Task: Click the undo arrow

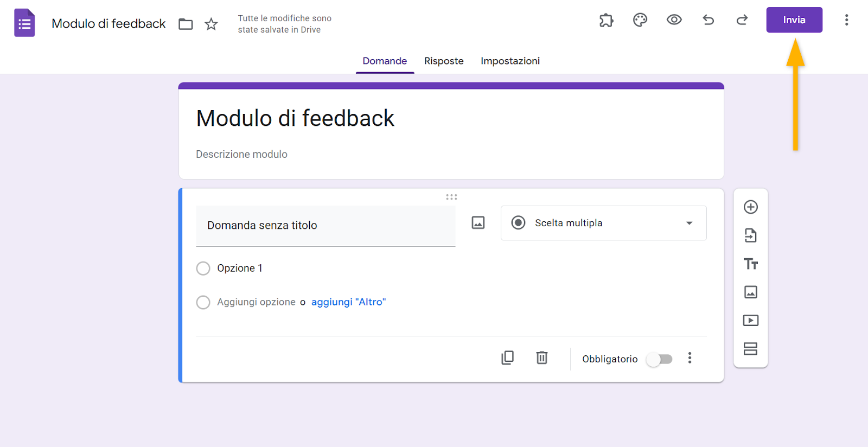Action: pyautogui.click(x=708, y=20)
